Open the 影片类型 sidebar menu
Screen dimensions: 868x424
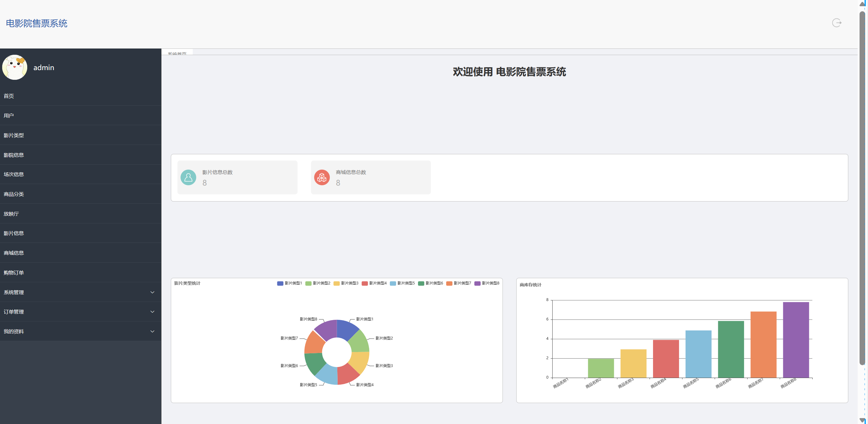14,135
